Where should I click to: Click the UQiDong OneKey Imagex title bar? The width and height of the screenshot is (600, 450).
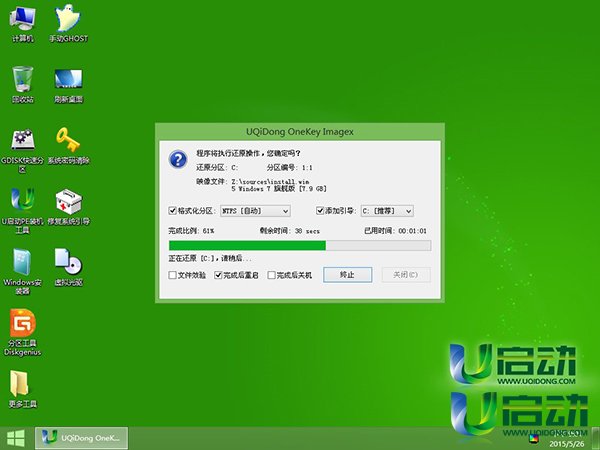point(300,132)
